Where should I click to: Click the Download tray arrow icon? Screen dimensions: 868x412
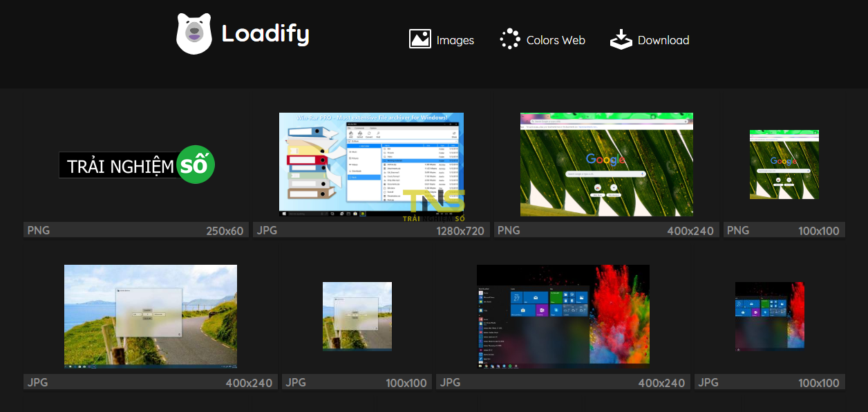621,39
